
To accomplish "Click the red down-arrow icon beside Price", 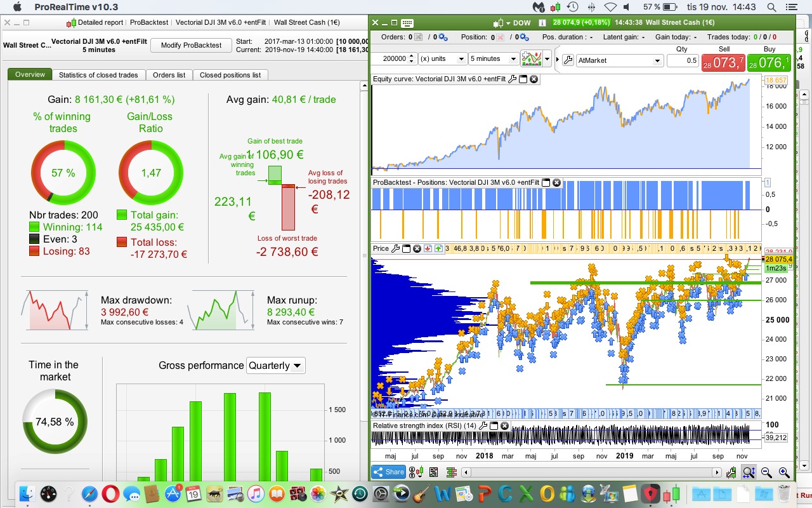I will tap(428, 248).
